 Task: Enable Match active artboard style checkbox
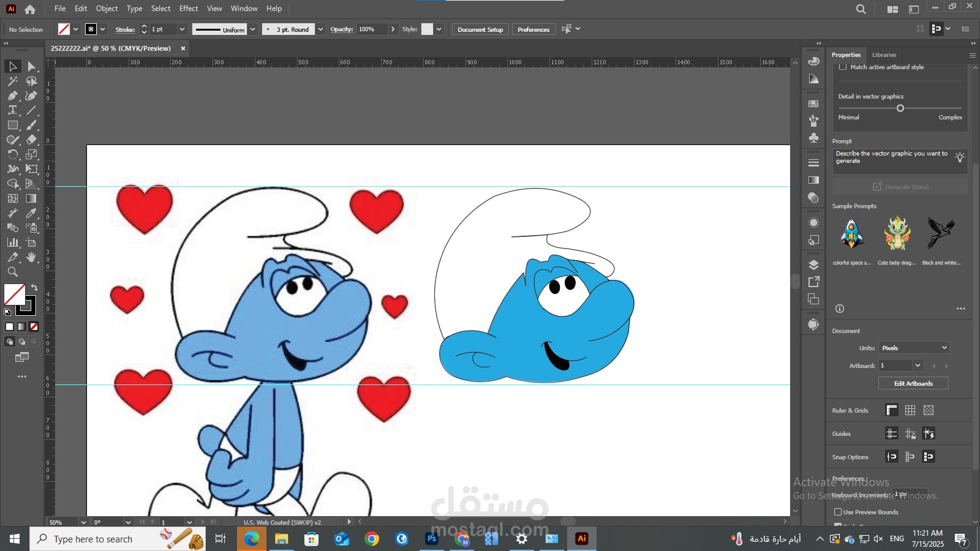pyautogui.click(x=843, y=67)
